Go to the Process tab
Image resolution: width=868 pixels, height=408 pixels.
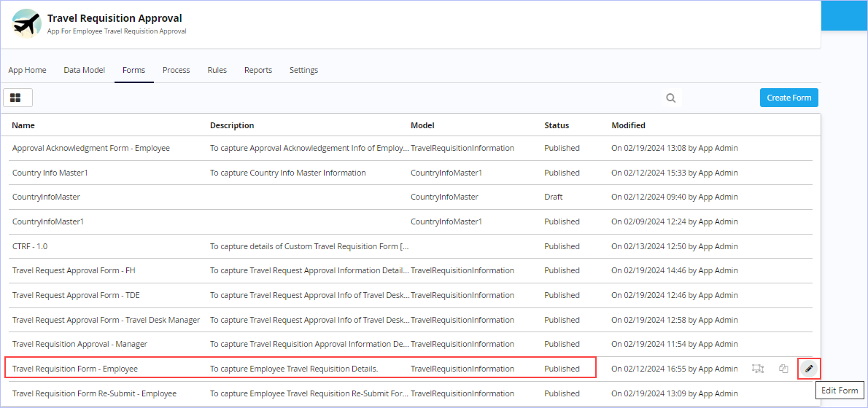click(176, 70)
